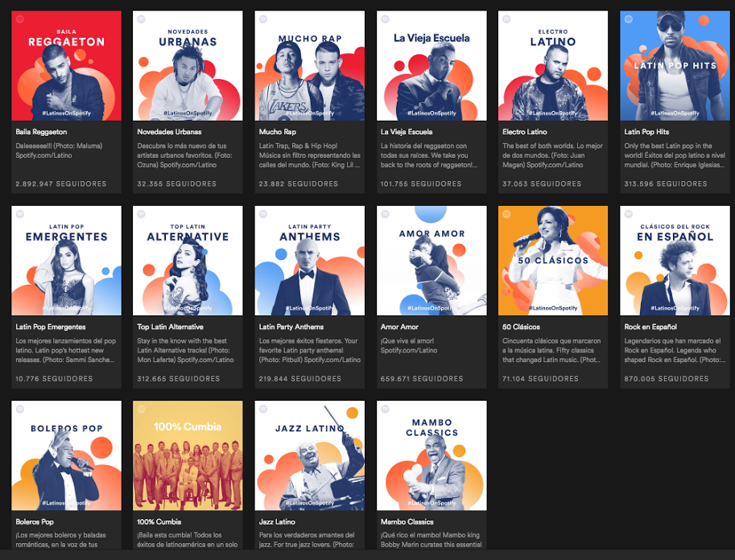The image size is (735, 560).
Task: Open the Baila Reggaeton playlist cover
Action: click(67, 65)
